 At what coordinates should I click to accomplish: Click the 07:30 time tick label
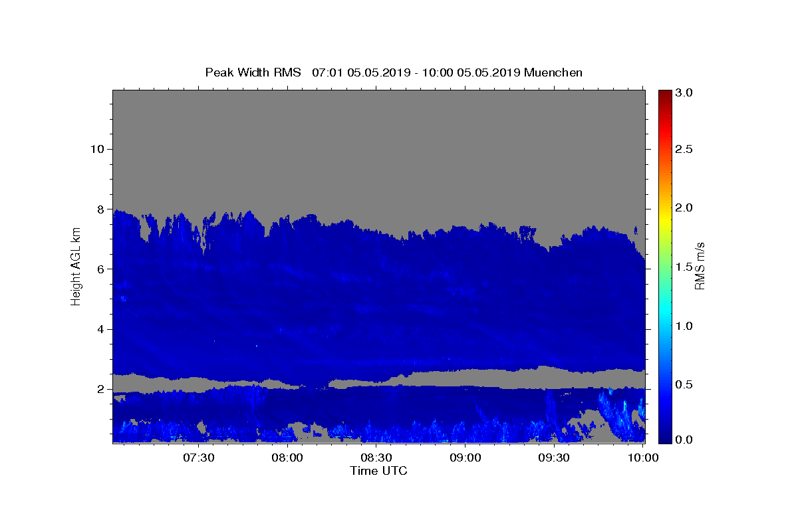tap(198, 458)
